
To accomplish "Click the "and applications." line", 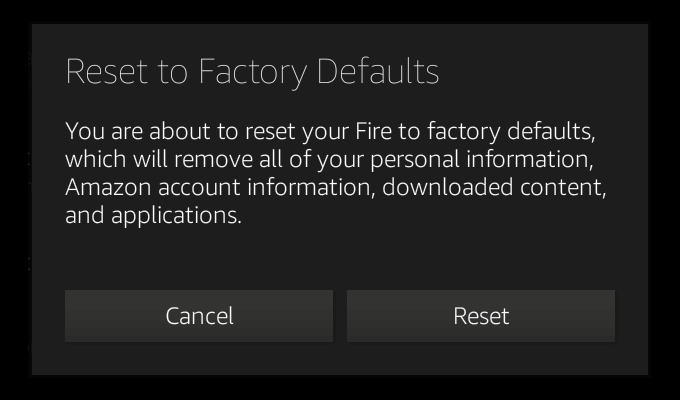I will click(x=153, y=215).
